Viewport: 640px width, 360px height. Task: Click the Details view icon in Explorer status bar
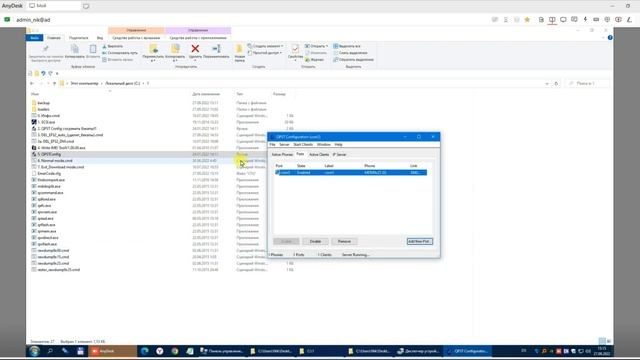(602, 341)
